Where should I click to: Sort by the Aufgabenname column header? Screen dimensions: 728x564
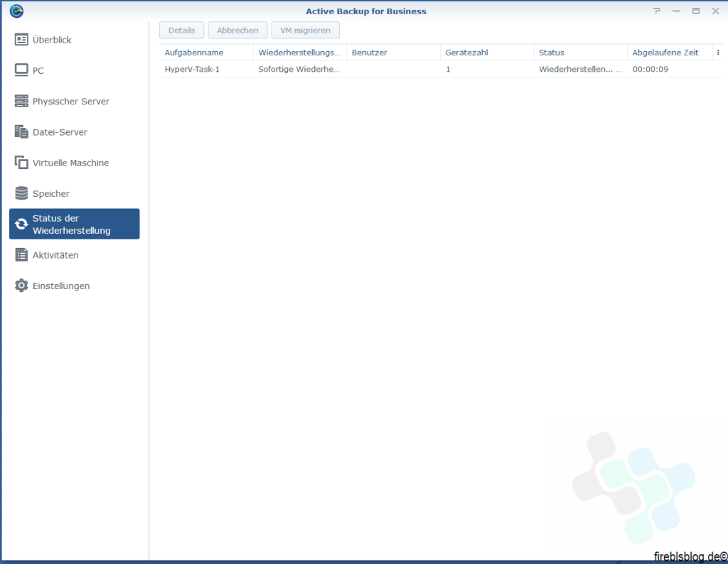[x=206, y=53]
